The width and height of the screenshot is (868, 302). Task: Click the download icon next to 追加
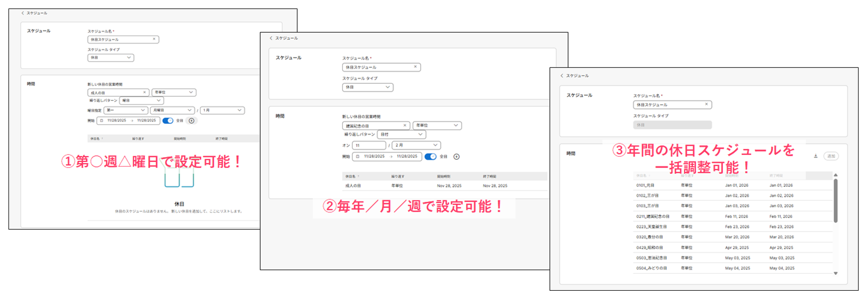click(x=816, y=156)
